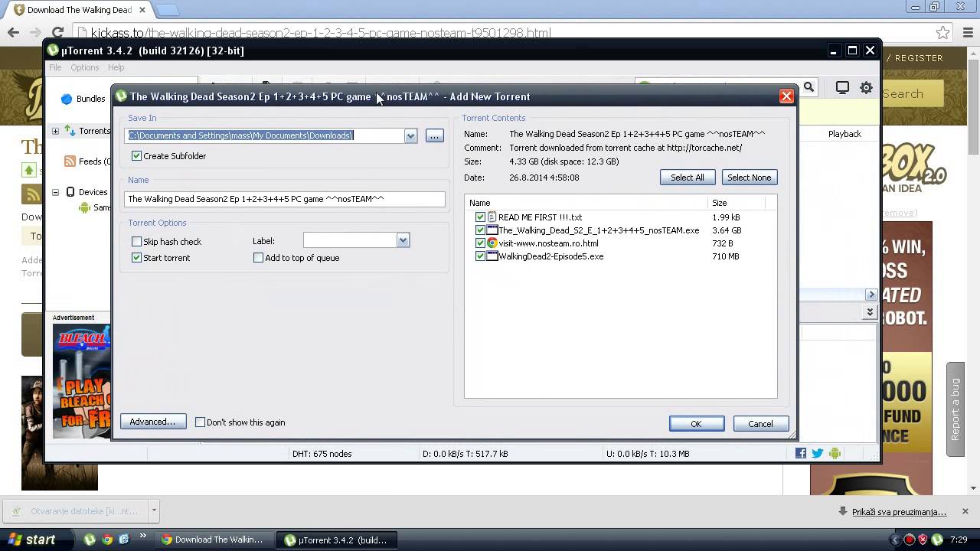Tick the Don't show this again checkbox
Image resolution: width=980 pixels, height=551 pixels.
click(x=200, y=422)
